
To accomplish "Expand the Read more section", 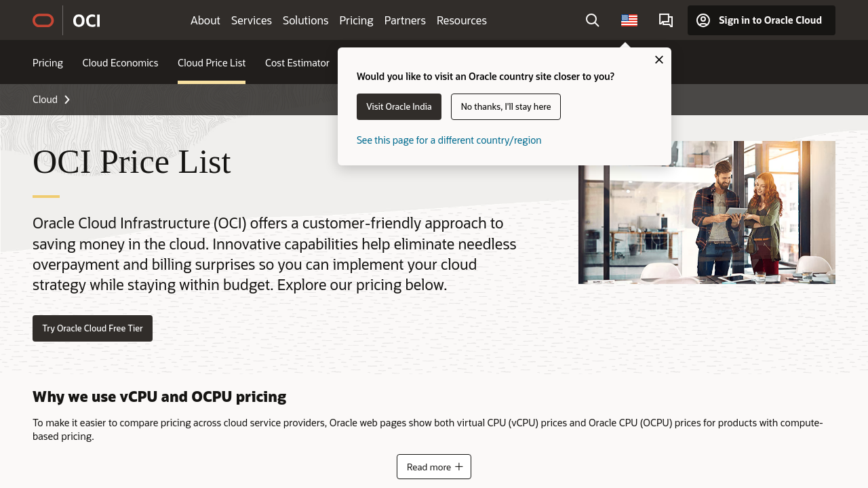I will (x=434, y=466).
